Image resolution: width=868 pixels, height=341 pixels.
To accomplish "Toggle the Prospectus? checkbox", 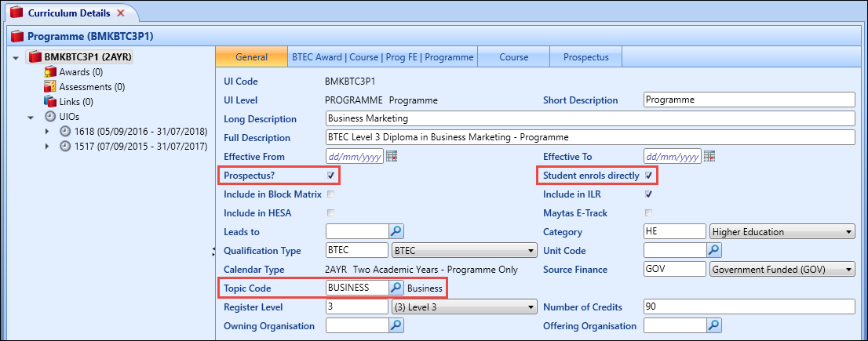I will (330, 175).
